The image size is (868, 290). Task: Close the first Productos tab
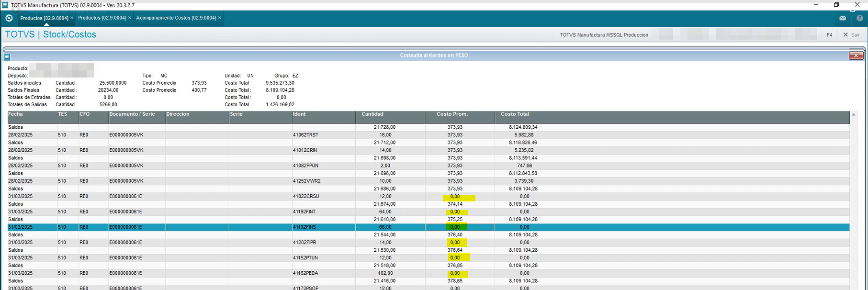72,18
